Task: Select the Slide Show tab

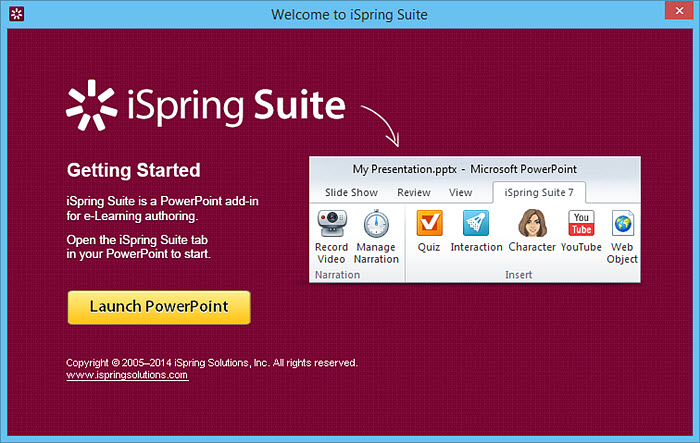Action: tap(351, 192)
